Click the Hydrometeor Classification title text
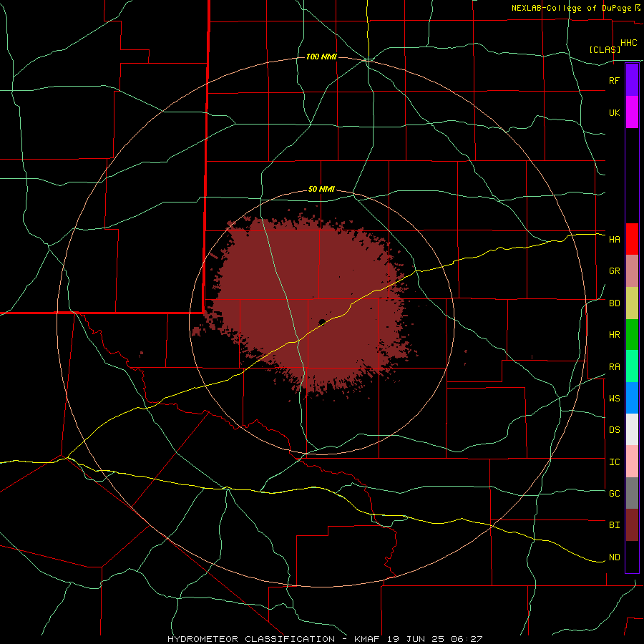644x644 pixels. point(250,639)
